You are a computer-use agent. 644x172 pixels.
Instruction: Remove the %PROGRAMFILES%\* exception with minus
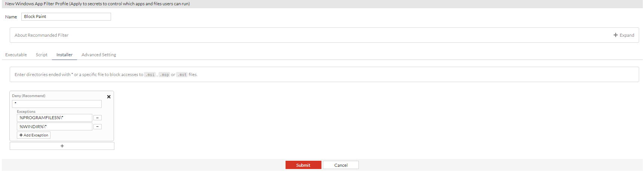(x=98, y=118)
